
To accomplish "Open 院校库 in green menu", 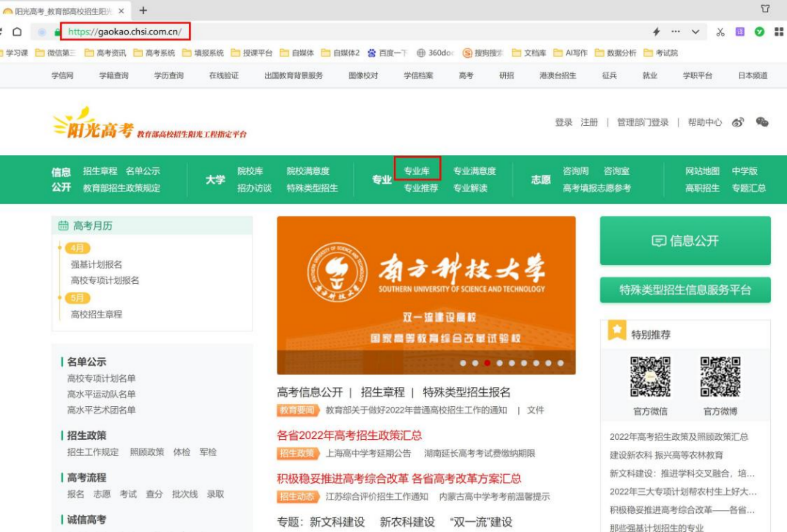I will point(250,171).
